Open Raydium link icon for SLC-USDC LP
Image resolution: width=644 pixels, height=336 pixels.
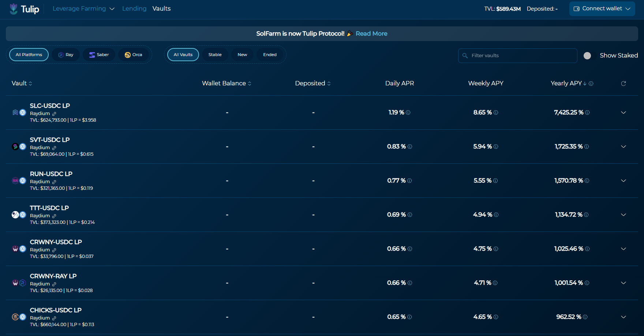(54, 114)
